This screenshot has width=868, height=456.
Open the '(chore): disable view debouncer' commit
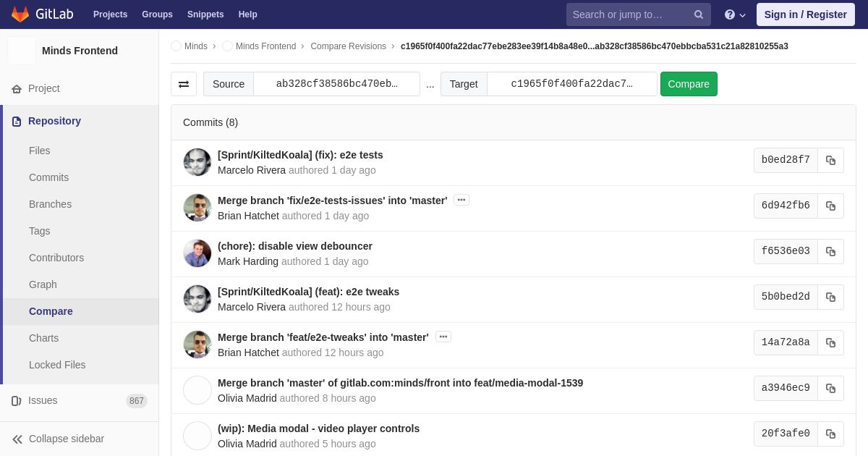(x=295, y=246)
